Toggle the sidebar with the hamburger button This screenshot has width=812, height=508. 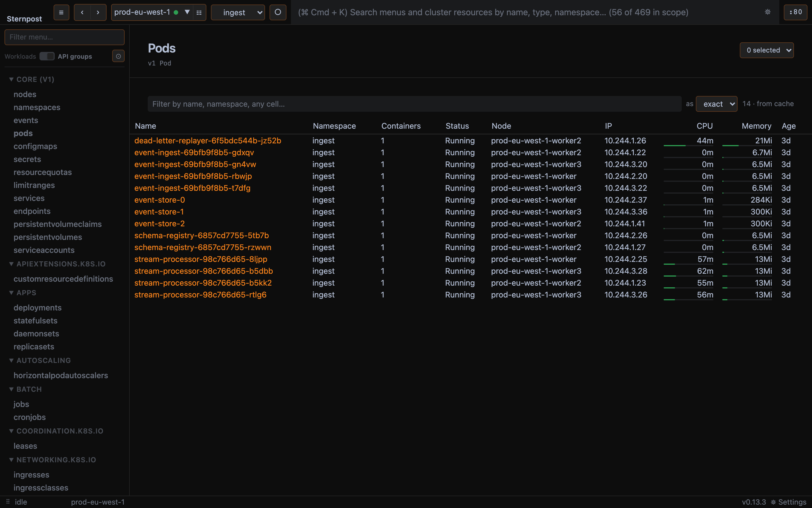tap(61, 12)
